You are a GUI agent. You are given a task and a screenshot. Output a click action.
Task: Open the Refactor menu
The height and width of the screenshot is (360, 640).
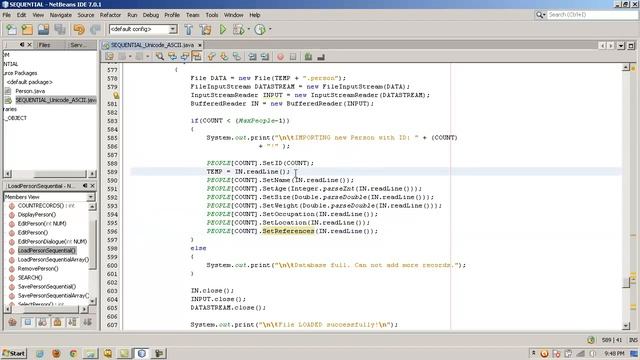[x=110, y=15]
